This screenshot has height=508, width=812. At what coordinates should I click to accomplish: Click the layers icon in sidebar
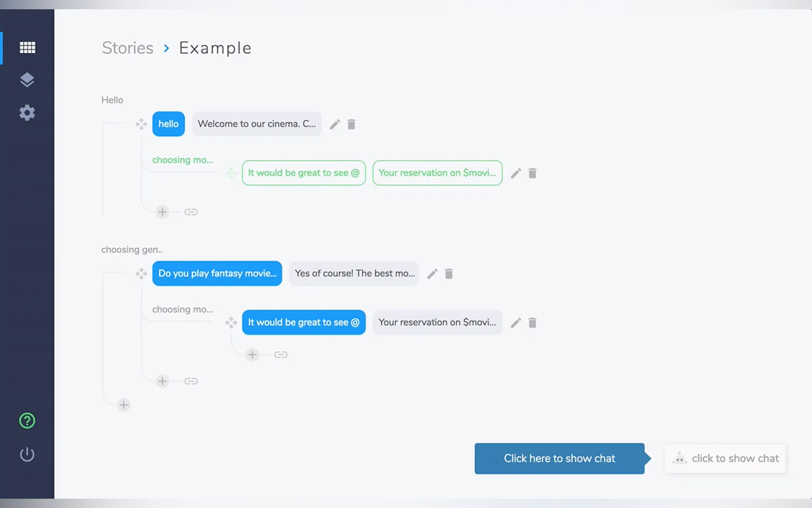pos(27,80)
